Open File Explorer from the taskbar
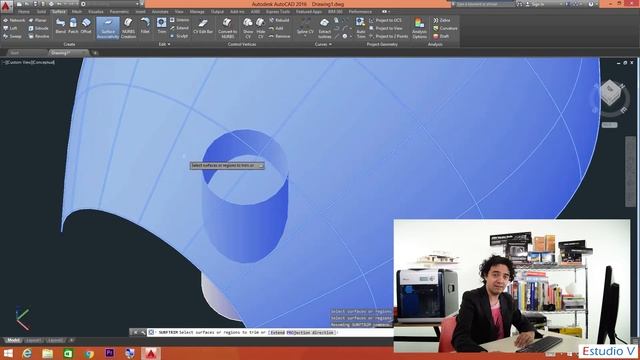This screenshot has width=640, height=360. [x=47, y=353]
